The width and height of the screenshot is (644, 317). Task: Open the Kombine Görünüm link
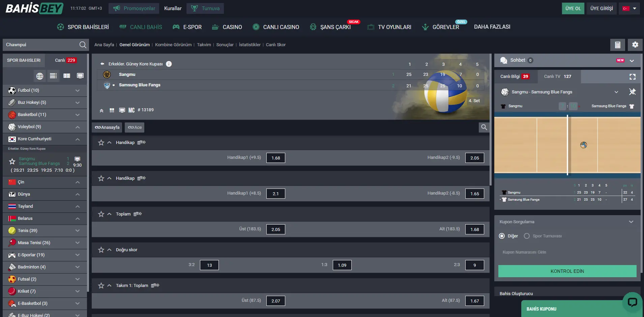click(173, 45)
